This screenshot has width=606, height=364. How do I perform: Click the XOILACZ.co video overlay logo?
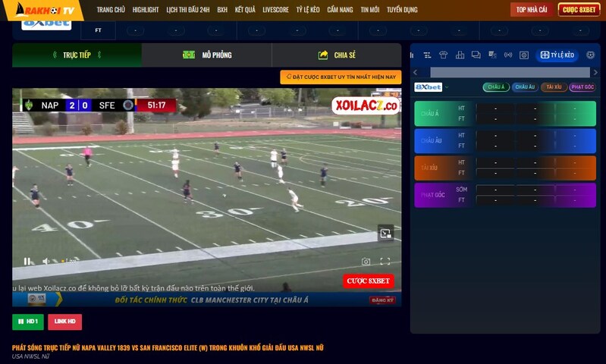366,105
